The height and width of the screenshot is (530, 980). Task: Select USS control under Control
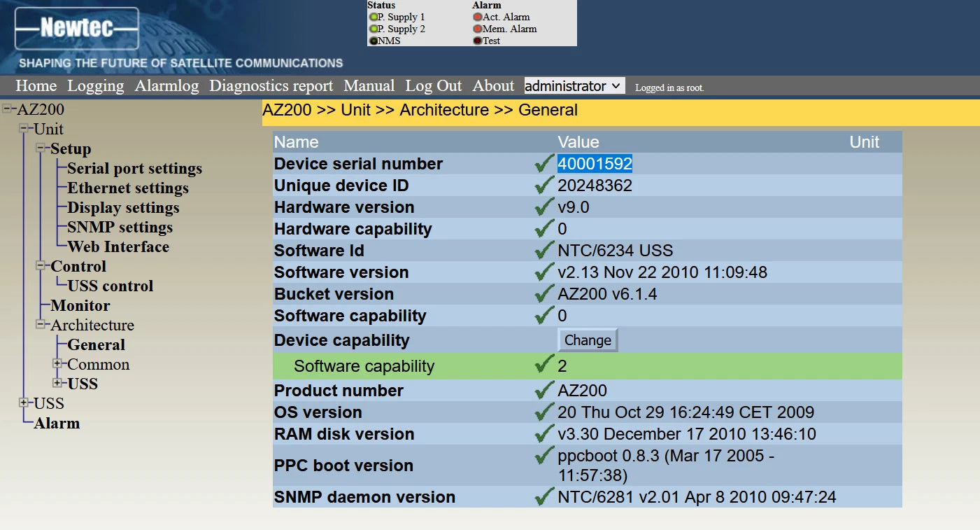pos(111,286)
